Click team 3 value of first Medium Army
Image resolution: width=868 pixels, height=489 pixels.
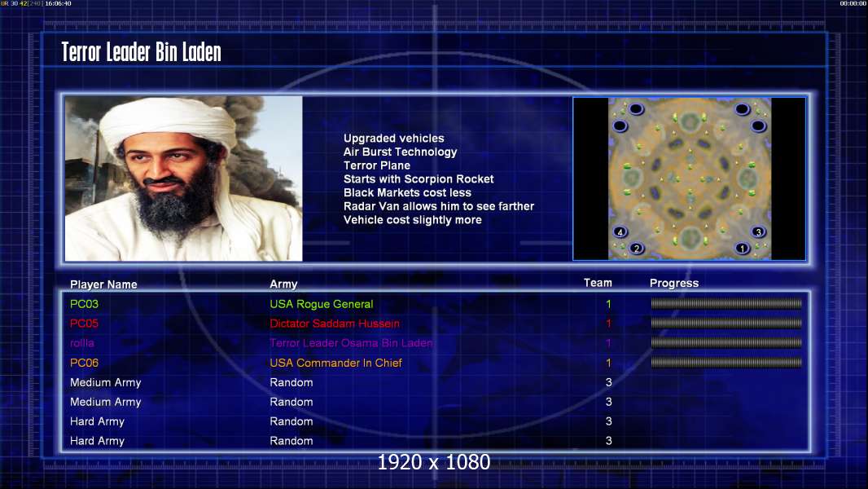point(608,383)
